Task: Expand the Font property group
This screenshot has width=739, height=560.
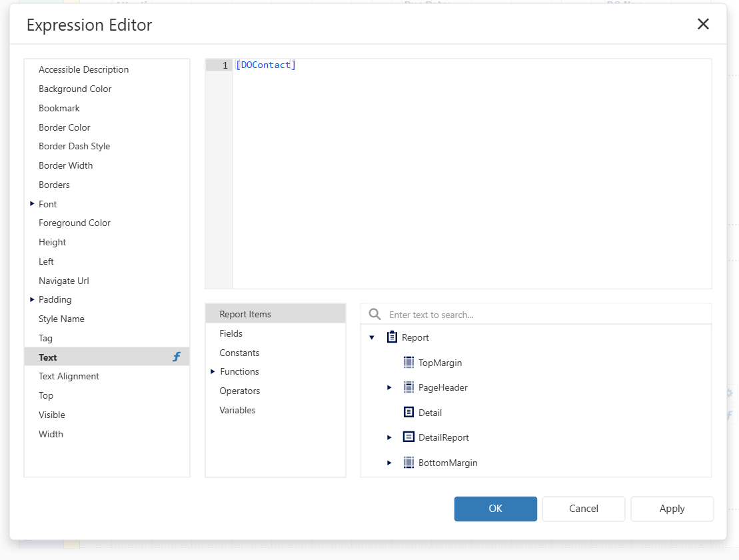Action: click(32, 203)
